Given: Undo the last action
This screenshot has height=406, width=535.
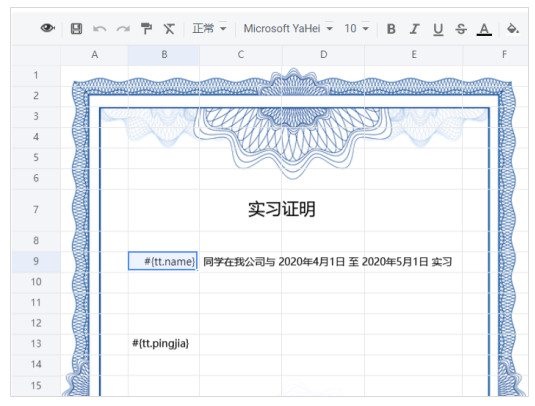Looking at the screenshot, I should [99, 29].
